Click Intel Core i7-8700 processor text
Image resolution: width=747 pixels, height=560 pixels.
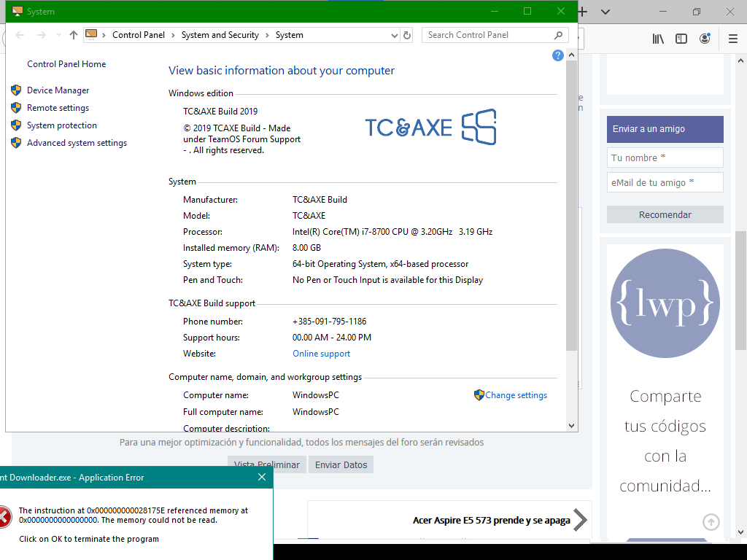coord(392,232)
